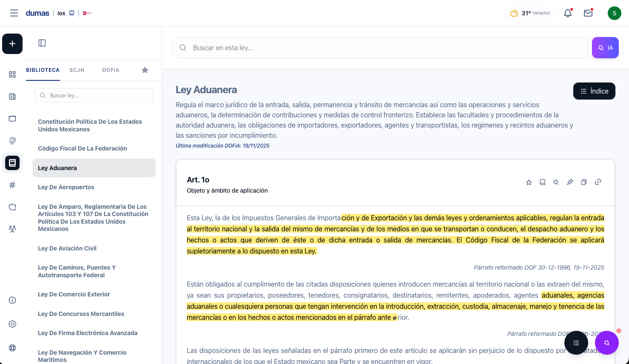Viewport: 629px width, 364px height.
Task: Click the dumas logo
Action: [37, 13]
